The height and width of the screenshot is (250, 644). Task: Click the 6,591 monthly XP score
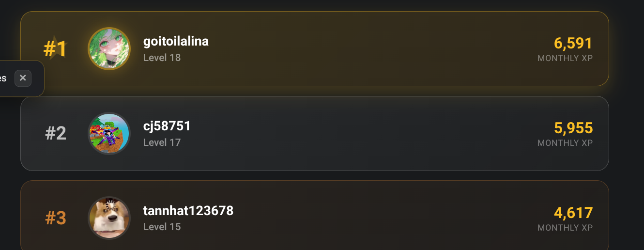[x=573, y=44]
